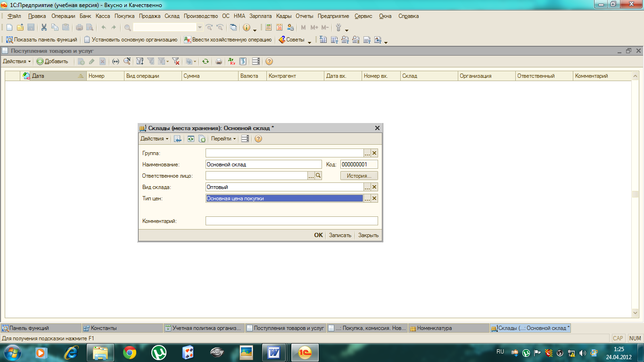Open selection for Группа via ellipsis button
Image resolution: width=644 pixels, height=362 pixels.
[x=367, y=153]
